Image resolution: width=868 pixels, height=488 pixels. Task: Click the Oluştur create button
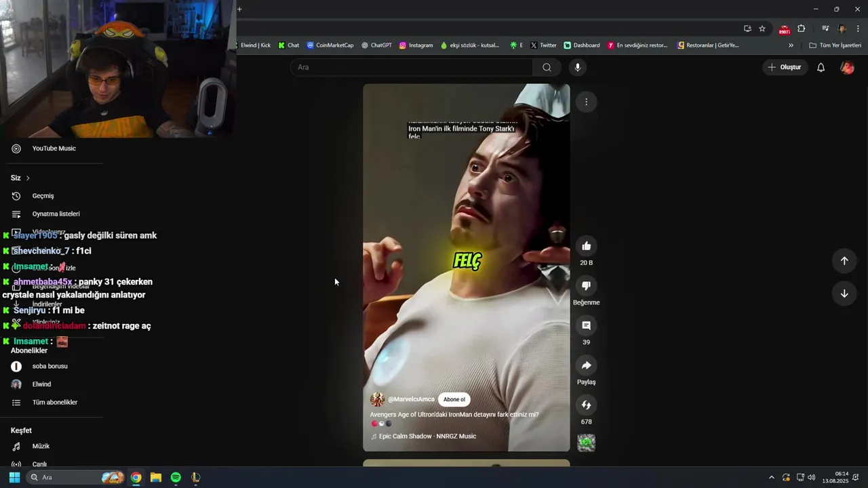(785, 67)
